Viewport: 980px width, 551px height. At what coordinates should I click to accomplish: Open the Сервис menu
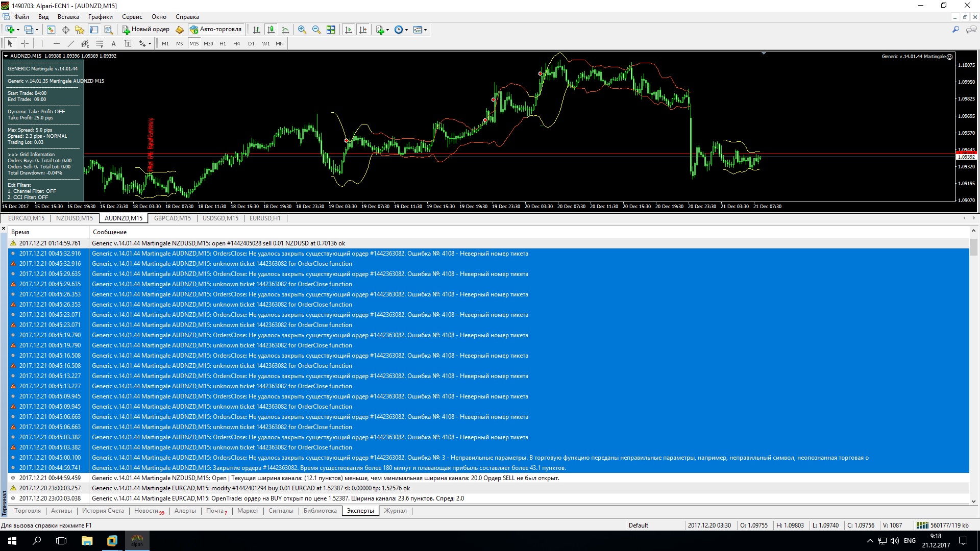pos(132,17)
